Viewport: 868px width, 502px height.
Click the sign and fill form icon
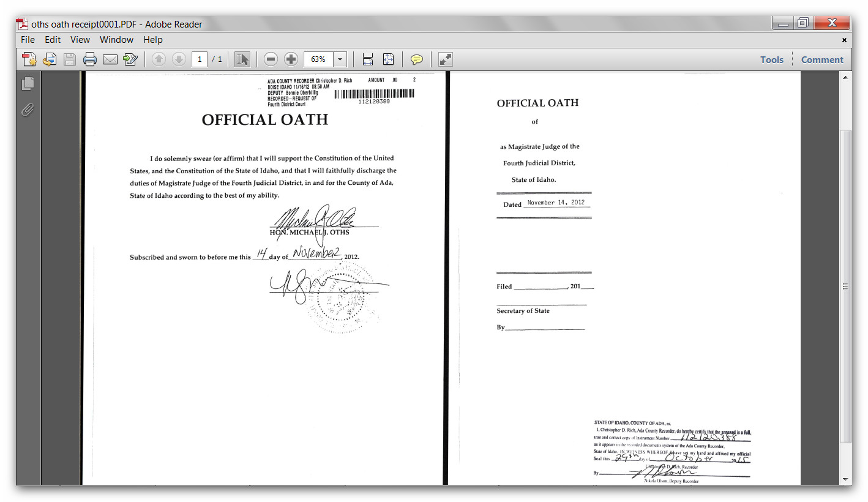click(130, 59)
